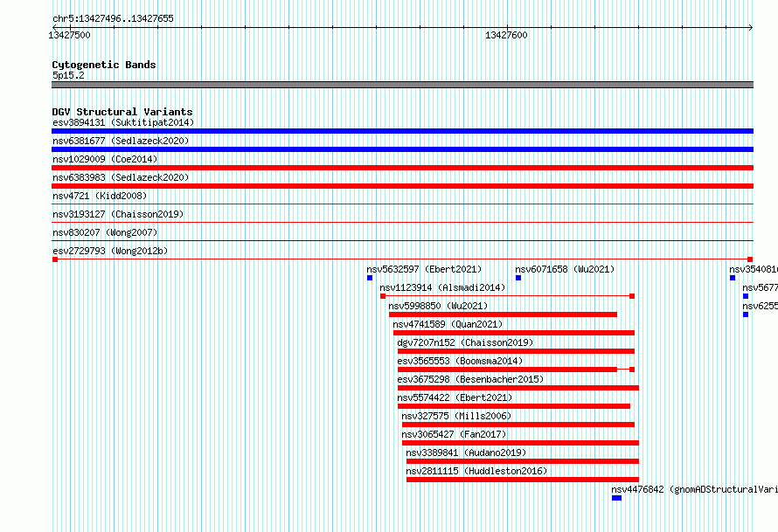Click the DGV Structural Variants track title
Viewport: 778px width, 532px height.
point(122,112)
